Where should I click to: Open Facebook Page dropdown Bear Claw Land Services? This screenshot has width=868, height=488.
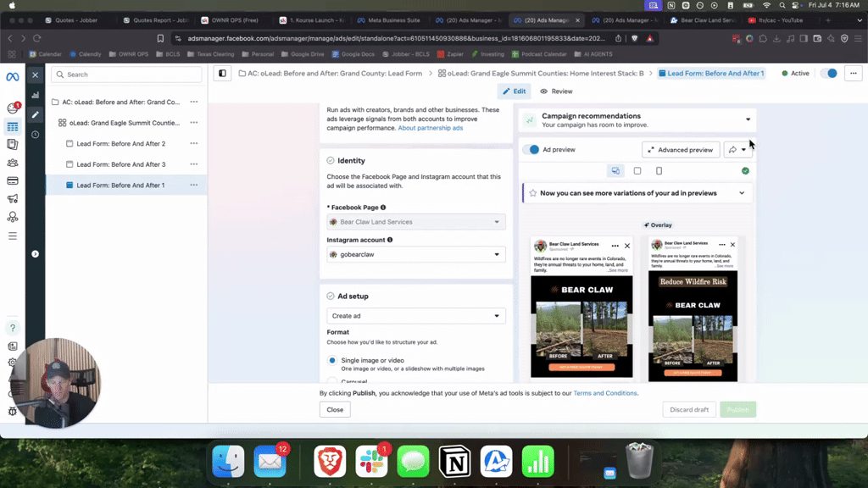[x=415, y=222]
